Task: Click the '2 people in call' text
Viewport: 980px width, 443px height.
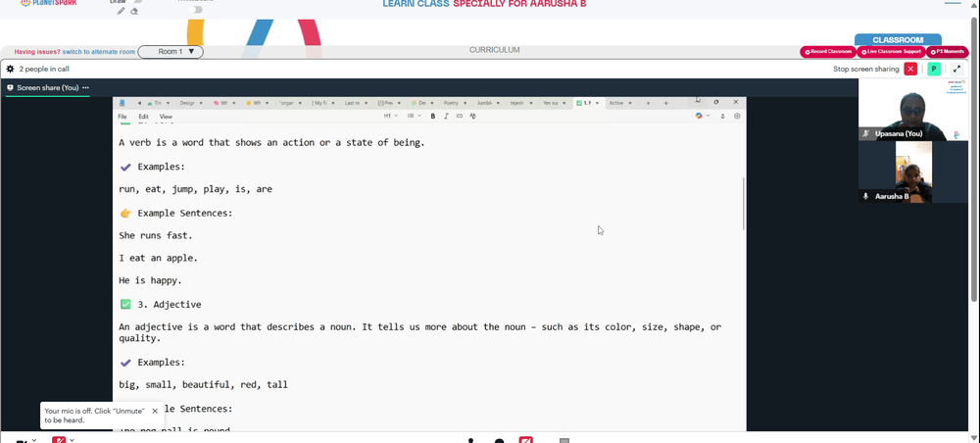Action: 44,70
